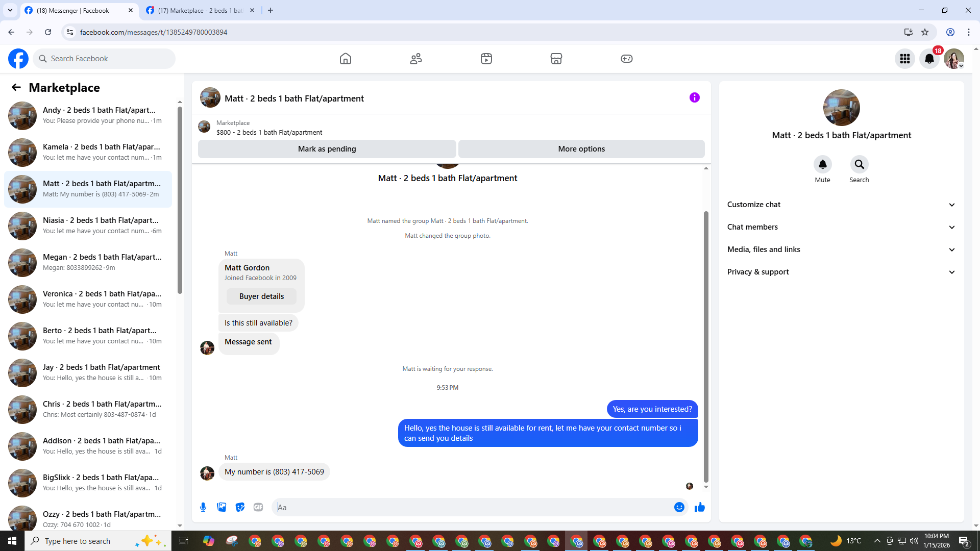The image size is (980, 551).
Task: Click the voice clip microphone icon
Action: (x=203, y=507)
